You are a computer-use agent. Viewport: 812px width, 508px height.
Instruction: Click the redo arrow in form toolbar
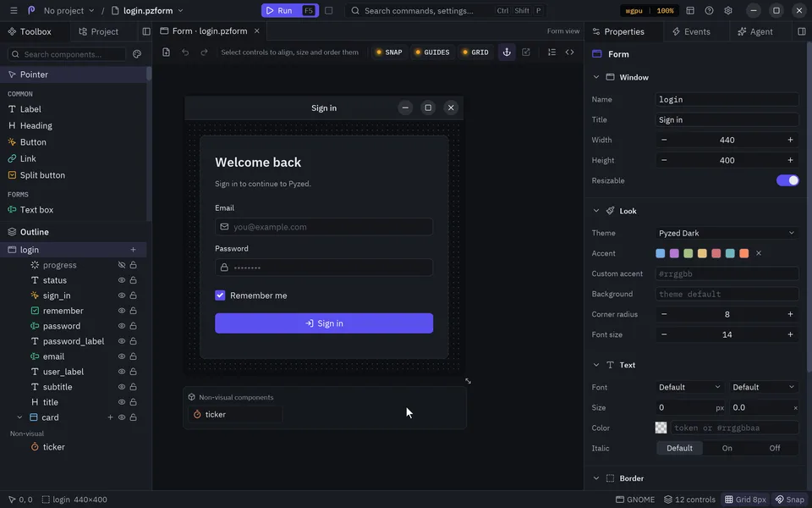204,52
